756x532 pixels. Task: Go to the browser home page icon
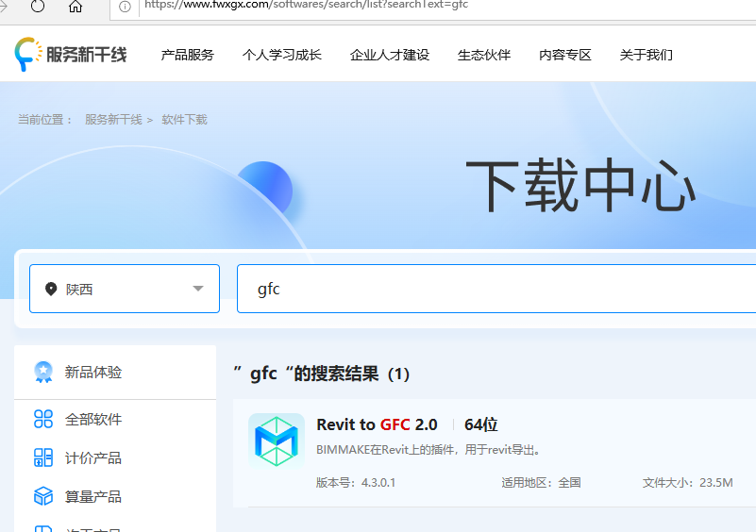pos(76,6)
